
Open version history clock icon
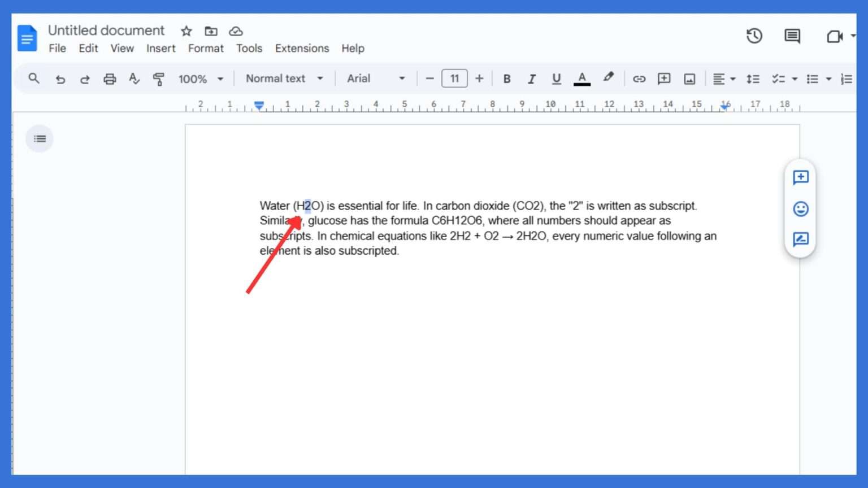tap(754, 36)
